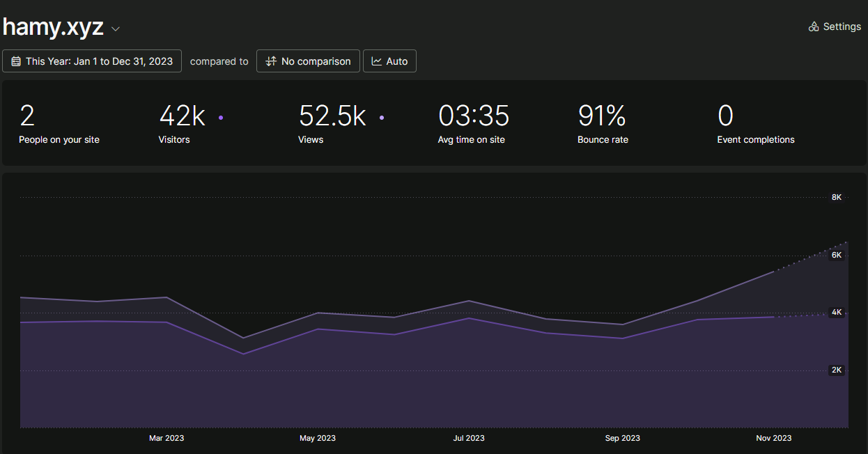Open the Settings page
The width and height of the screenshot is (868, 454).
click(835, 26)
